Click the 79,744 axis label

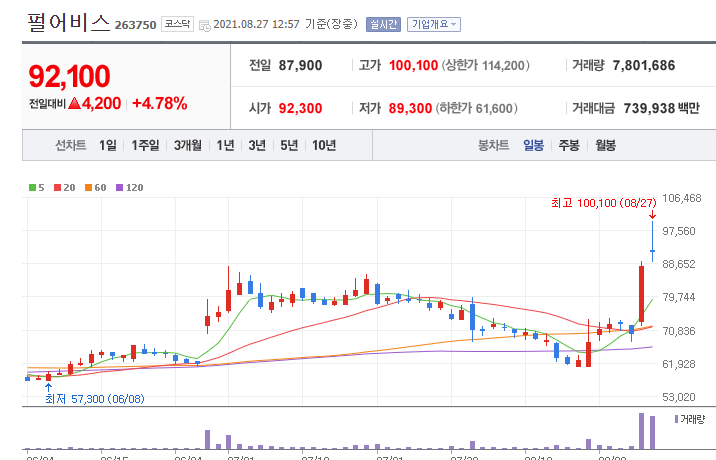coord(679,297)
